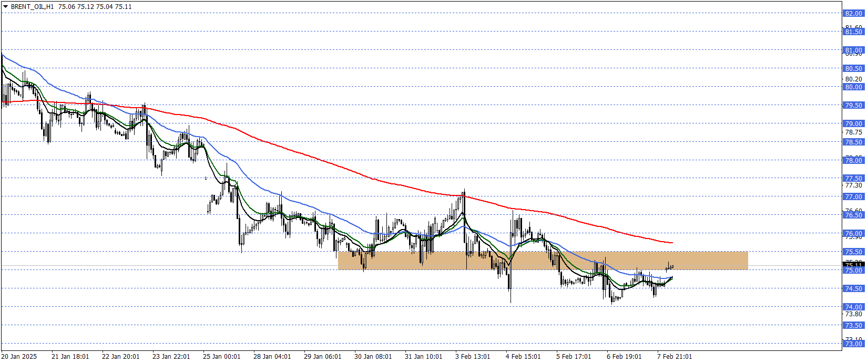The height and width of the screenshot is (363, 868).
Task: Click the 29 Jan 06:01 time label
Action: [322, 357]
